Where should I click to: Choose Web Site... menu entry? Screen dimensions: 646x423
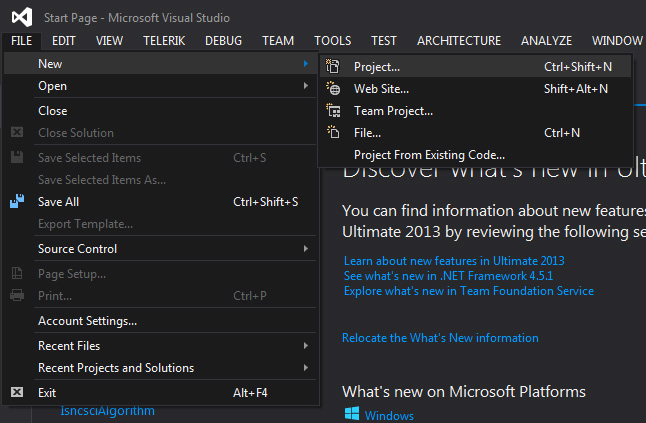(475, 89)
